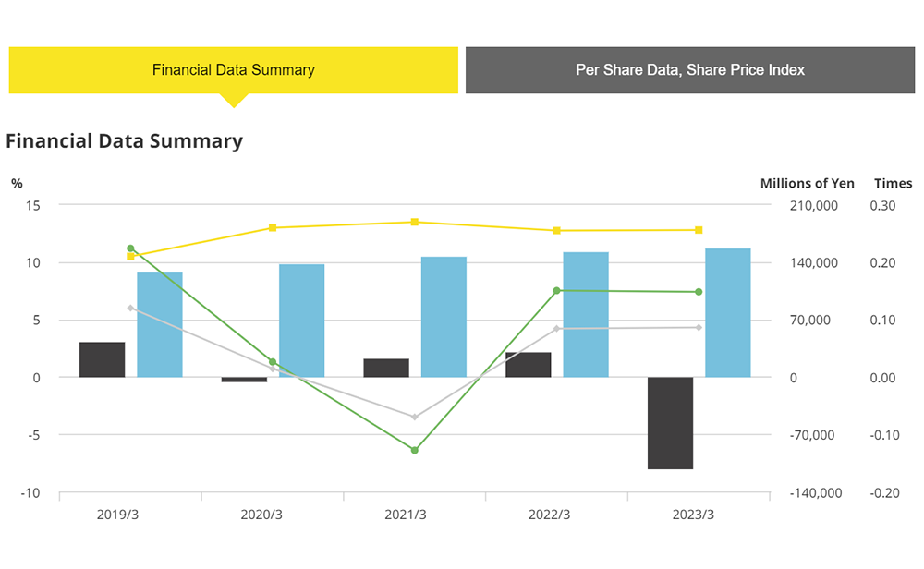Click the gray diamond marker at 2019/3

(130, 308)
